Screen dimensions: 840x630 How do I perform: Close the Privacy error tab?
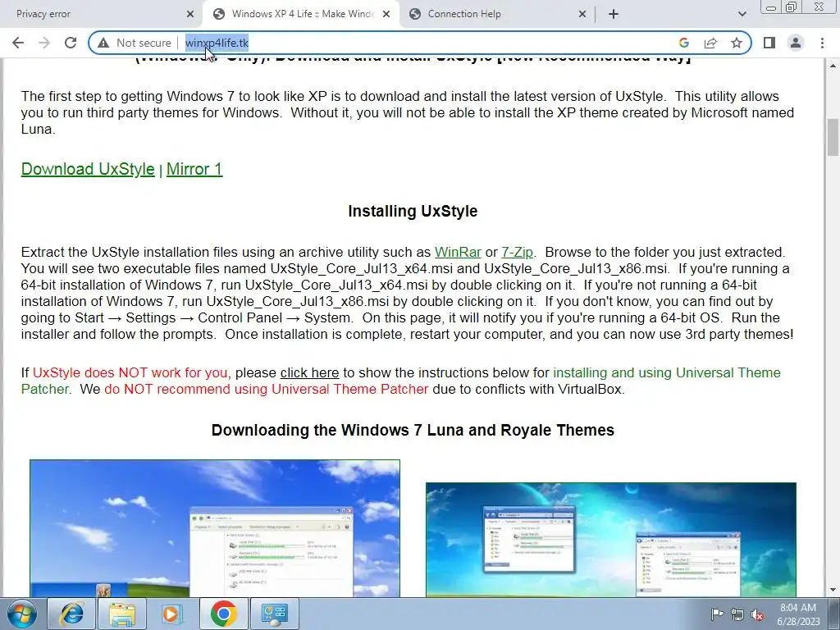190,14
